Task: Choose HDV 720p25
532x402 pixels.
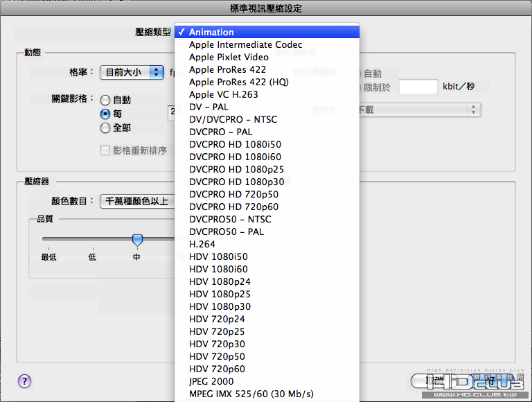Action: click(x=267, y=331)
